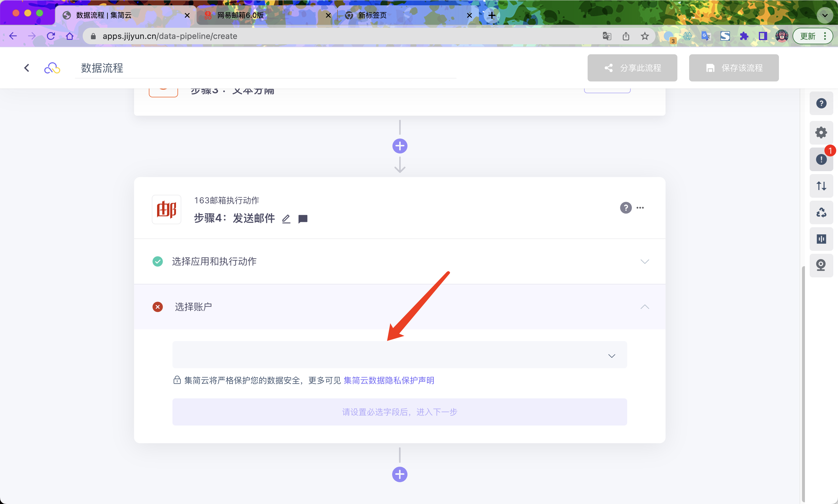Open the settings gear in right sidebar
Screen dimensions: 838x504
click(821, 132)
